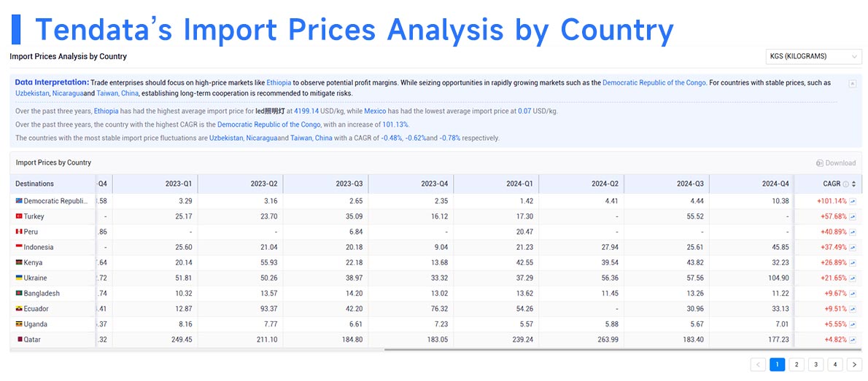
Task: Open trend chart icon for Indonesia row
Action: 853,247
